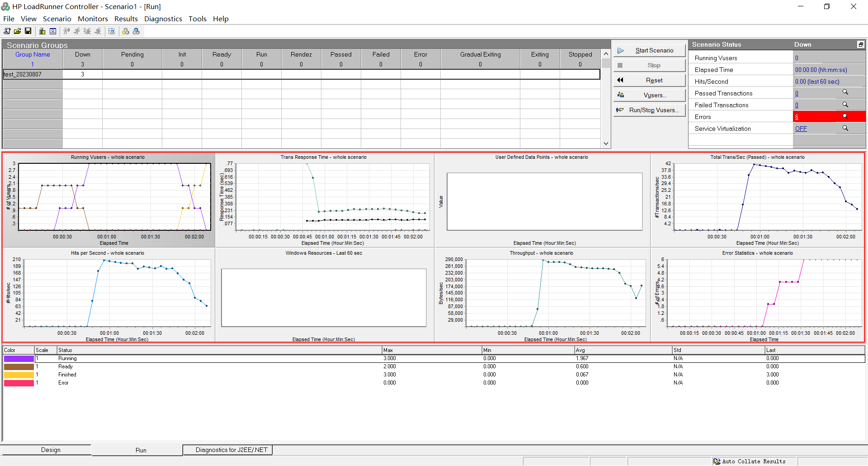Select the Hits per Second graph
Screen dimensions: 868x466
108,295
